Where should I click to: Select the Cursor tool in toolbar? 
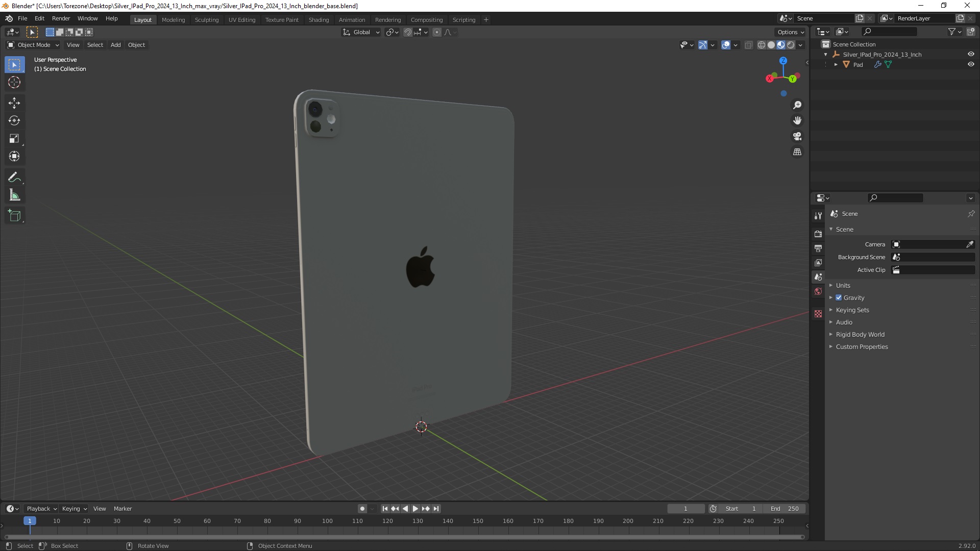click(14, 82)
